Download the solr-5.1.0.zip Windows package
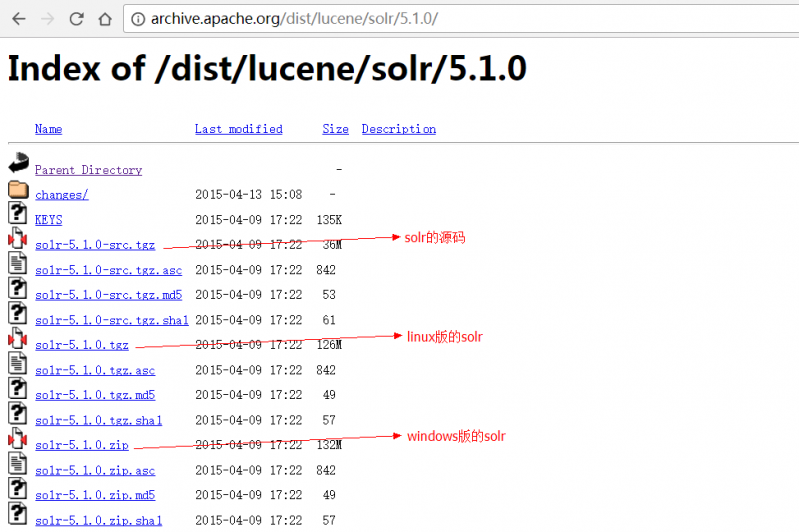Viewport: 799px width, 532px height. tap(82, 445)
